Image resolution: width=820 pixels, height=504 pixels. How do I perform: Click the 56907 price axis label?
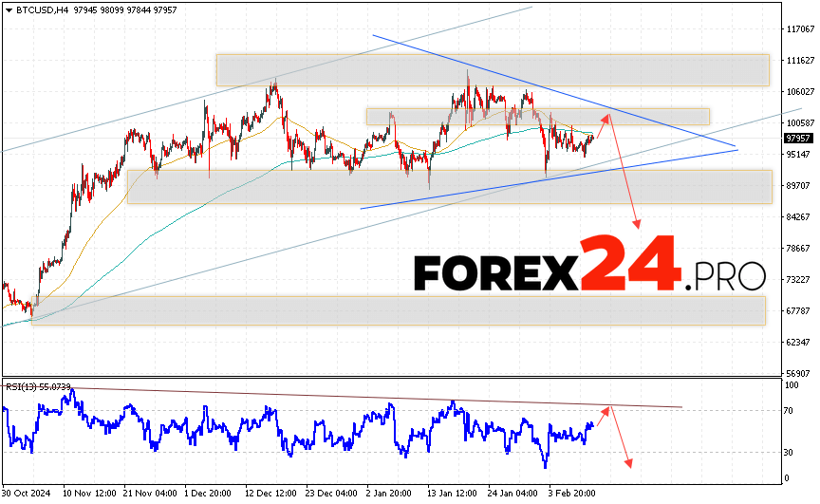[x=799, y=374]
